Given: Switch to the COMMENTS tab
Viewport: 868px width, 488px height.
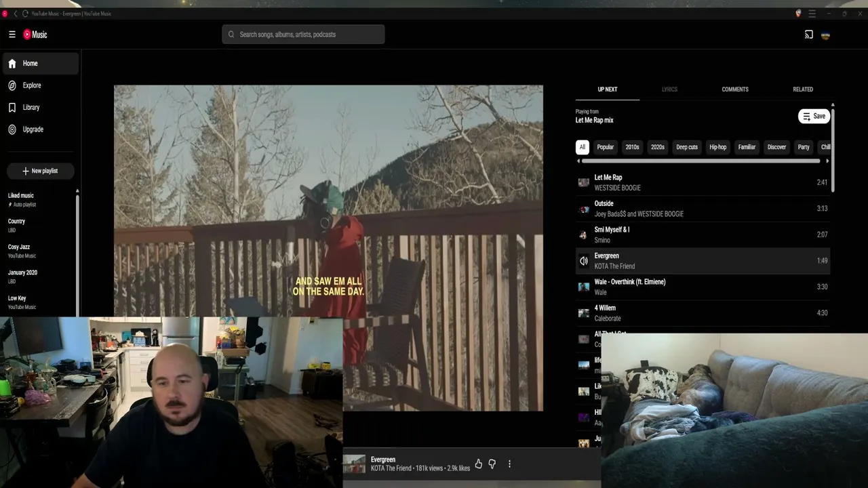Looking at the screenshot, I should pos(735,89).
